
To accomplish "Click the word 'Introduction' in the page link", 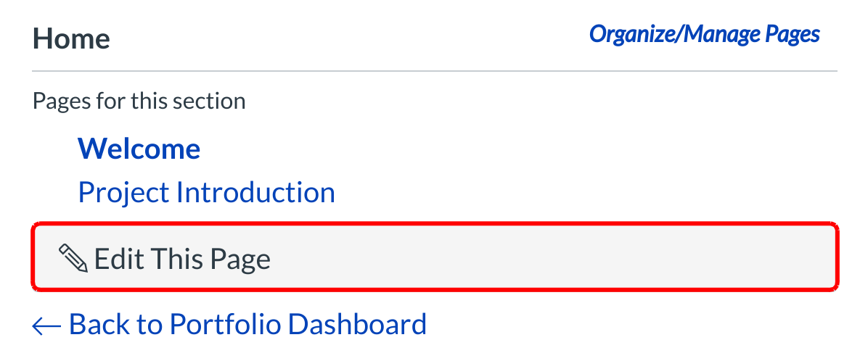I will (x=255, y=192).
